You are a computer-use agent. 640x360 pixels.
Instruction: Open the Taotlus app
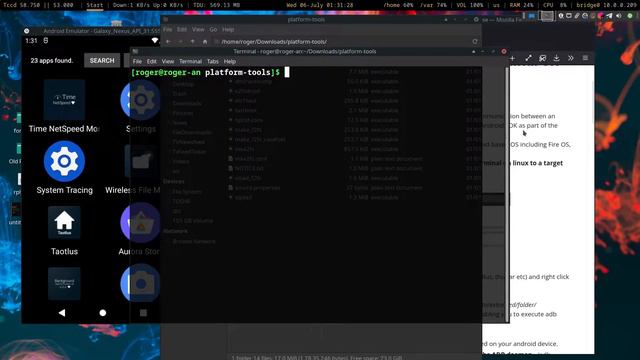click(64, 231)
